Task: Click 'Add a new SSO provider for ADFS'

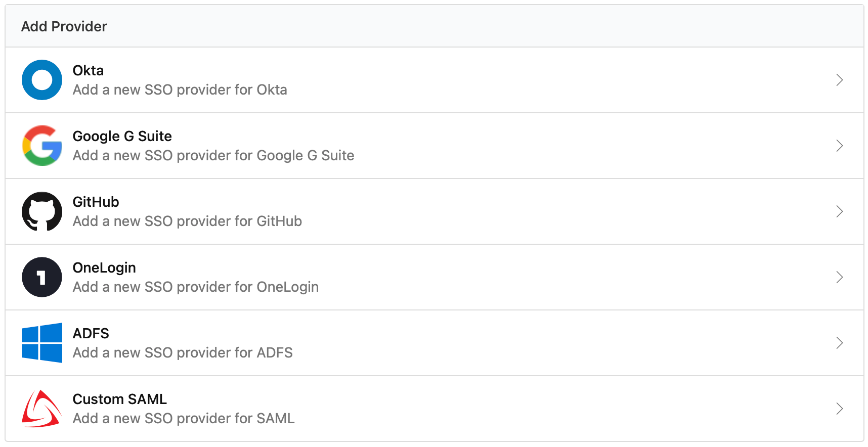Action: coord(183,352)
